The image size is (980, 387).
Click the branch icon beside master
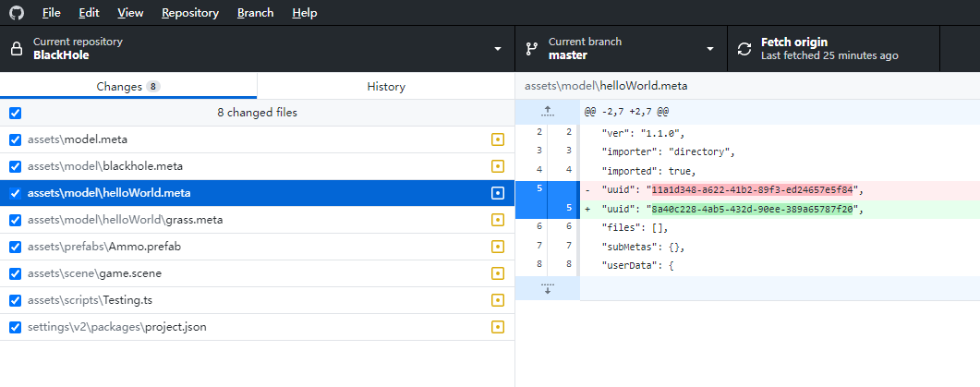(532, 49)
